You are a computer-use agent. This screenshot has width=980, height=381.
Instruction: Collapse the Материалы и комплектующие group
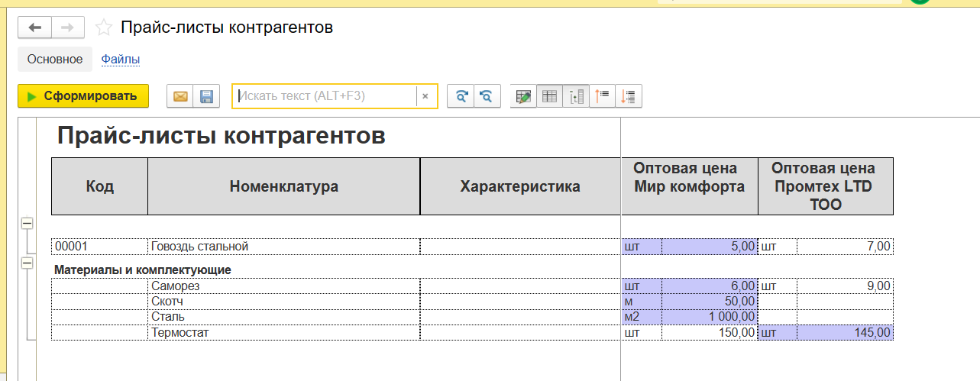[x=27, y=263]
